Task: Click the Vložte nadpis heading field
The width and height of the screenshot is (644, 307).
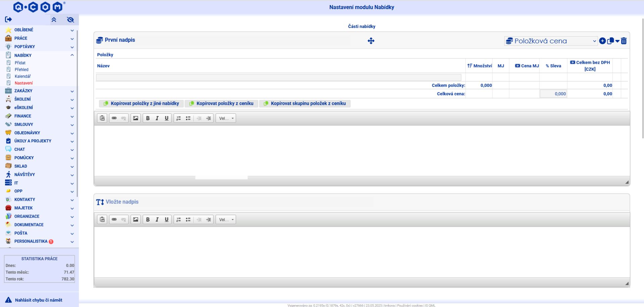Action: [239, 202]
